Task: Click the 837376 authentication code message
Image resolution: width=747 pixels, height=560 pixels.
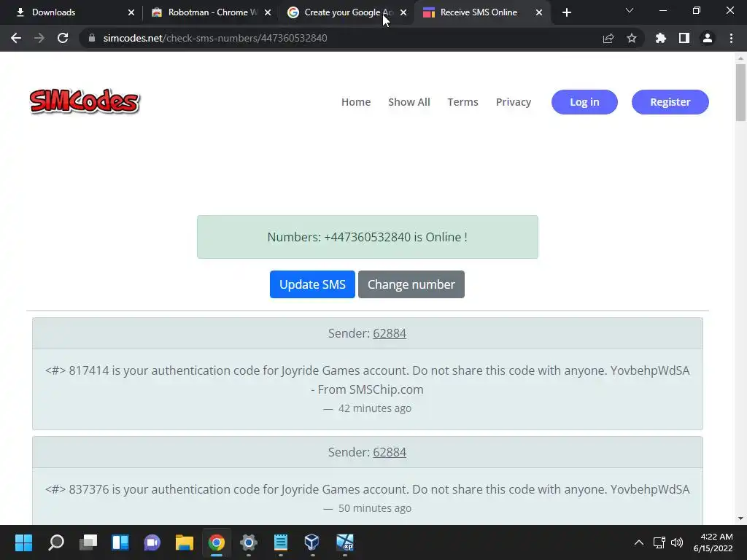Action: click(x=368, y=489)
